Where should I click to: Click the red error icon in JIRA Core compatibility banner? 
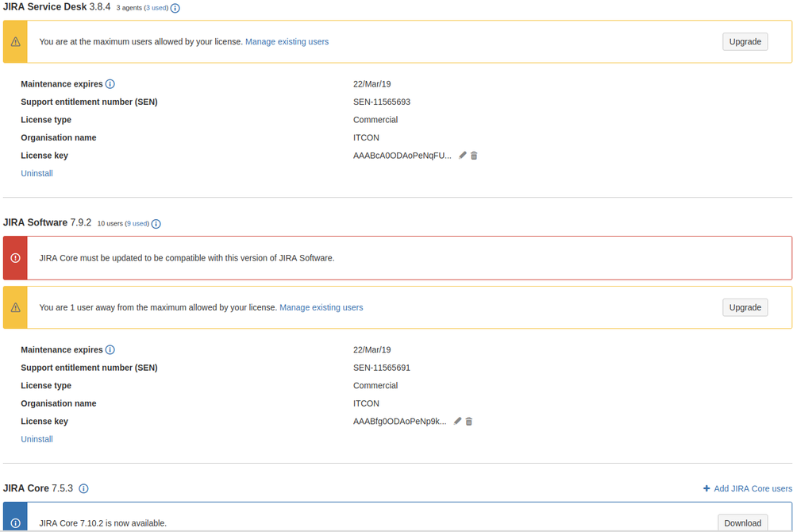click(x=16, y=258)
